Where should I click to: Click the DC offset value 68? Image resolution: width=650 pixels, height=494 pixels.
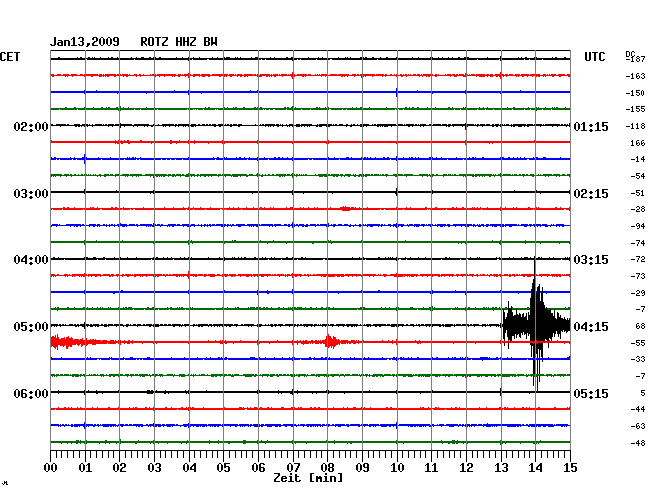(640, 326)
